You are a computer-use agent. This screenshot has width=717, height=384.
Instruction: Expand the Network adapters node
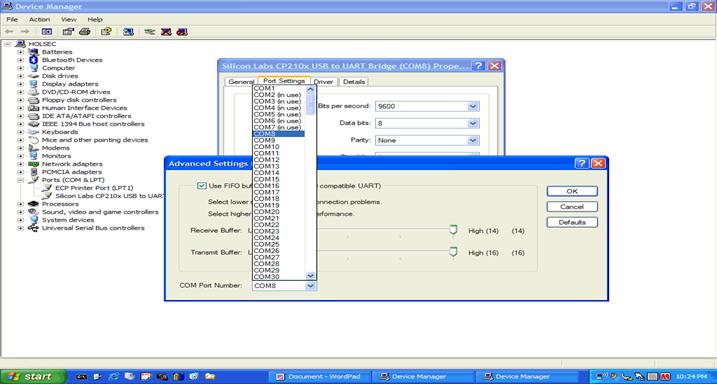(x=20, y=164)
